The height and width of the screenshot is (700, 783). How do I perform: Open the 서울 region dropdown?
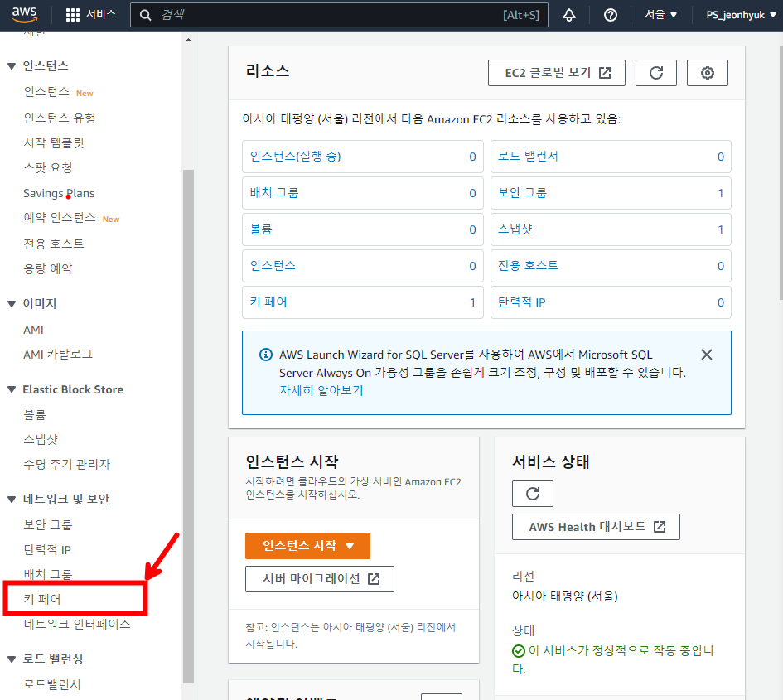tap(660, 15)
